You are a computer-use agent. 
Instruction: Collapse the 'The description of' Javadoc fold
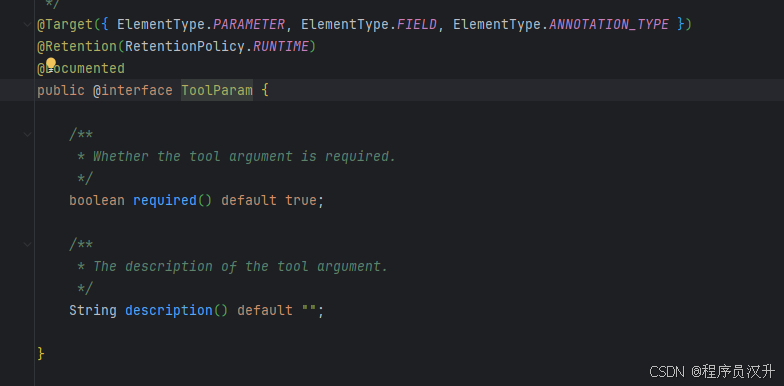tap(28, 244)
